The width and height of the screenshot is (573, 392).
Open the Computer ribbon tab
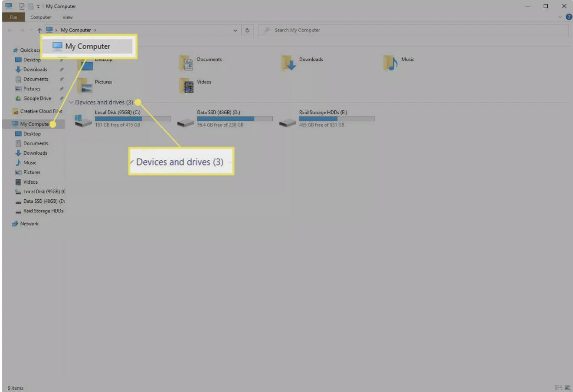[41, 17]
